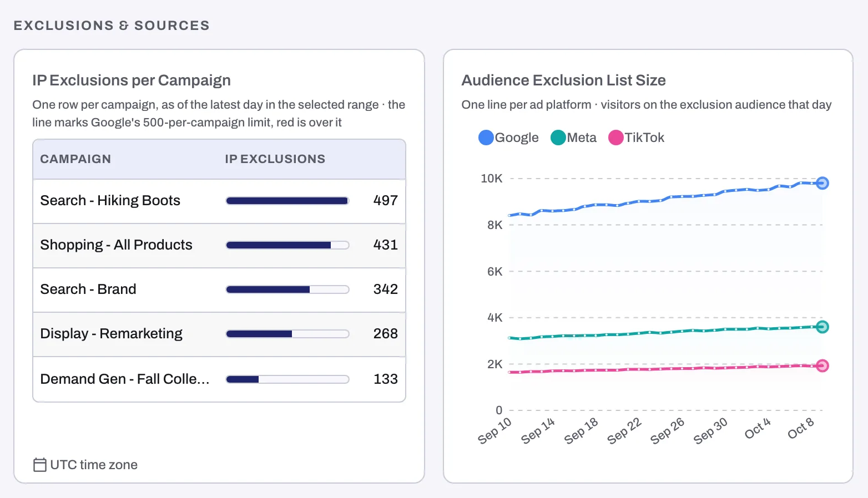
Task: Click the Oct 4 x-axis label
Action: pos(758,428)
